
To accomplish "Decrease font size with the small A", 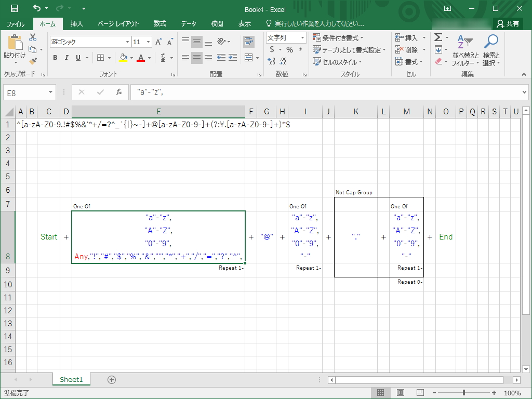I will coord(170,42).
